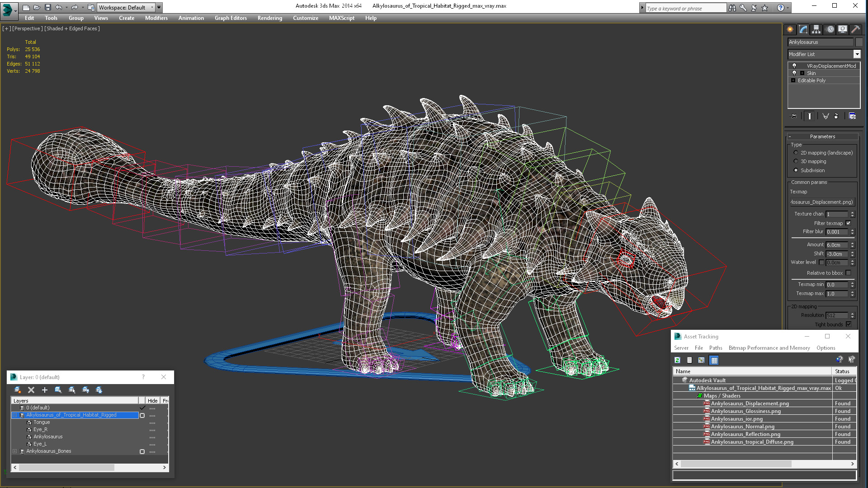Screen dimensions: 868x488
Task: Switch to the Utilities hammer tab
Action: click(855, 29)
